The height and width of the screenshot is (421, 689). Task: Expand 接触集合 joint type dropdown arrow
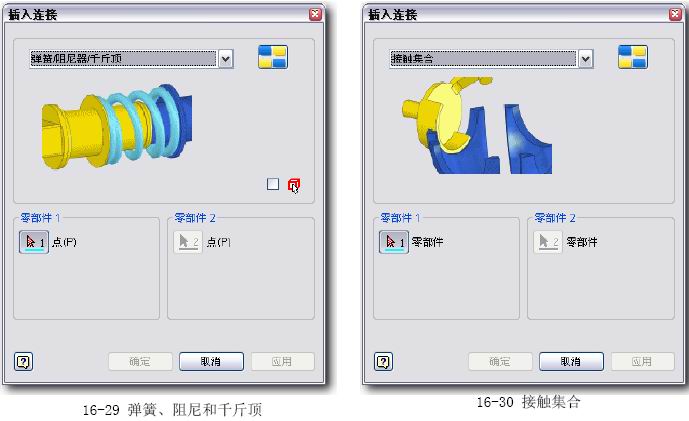coord(585,59)
